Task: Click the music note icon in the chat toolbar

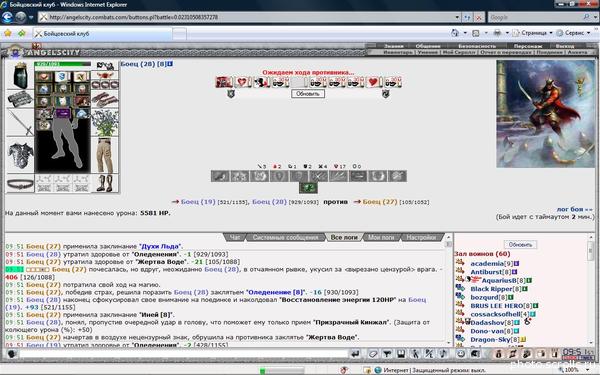Action: (443, 354)
